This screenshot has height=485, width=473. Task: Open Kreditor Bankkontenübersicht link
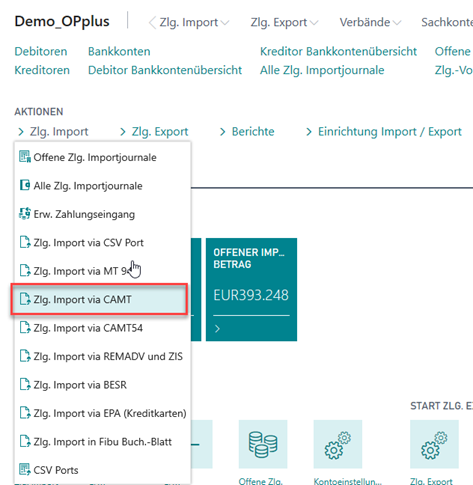(x=338, y=51)
